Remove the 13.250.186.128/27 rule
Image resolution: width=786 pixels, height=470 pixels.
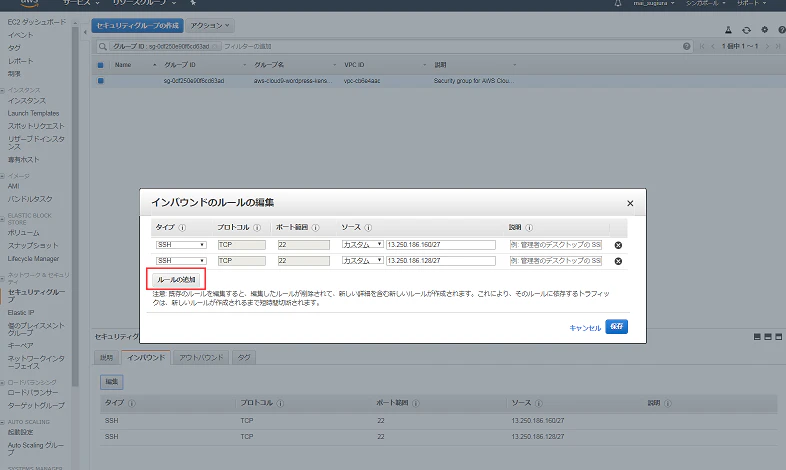[618, 261]
